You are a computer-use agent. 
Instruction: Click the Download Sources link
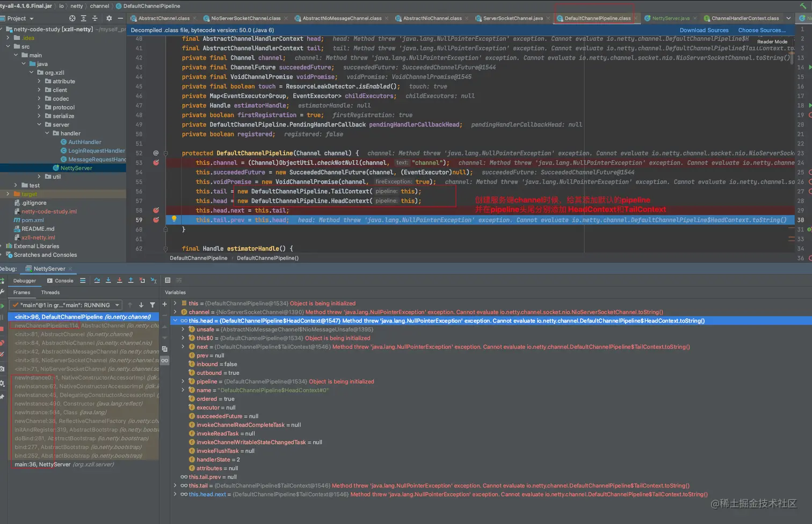704,30
